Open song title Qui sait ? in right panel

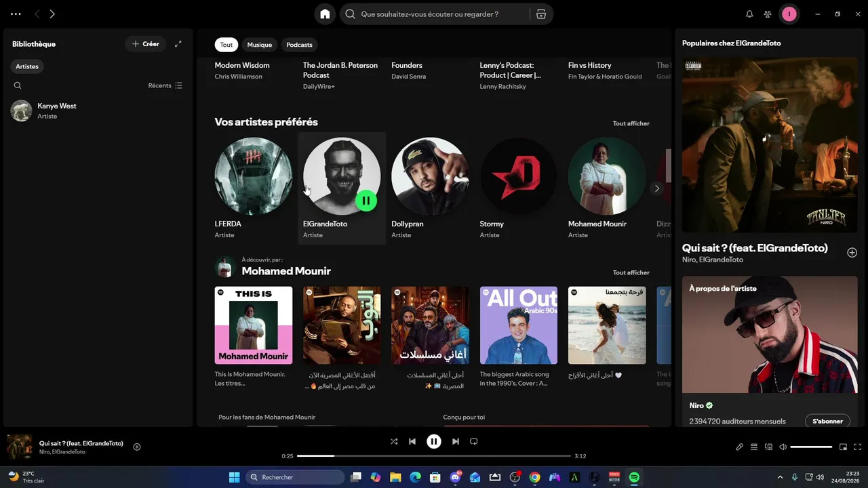click(x=755, y=248)
